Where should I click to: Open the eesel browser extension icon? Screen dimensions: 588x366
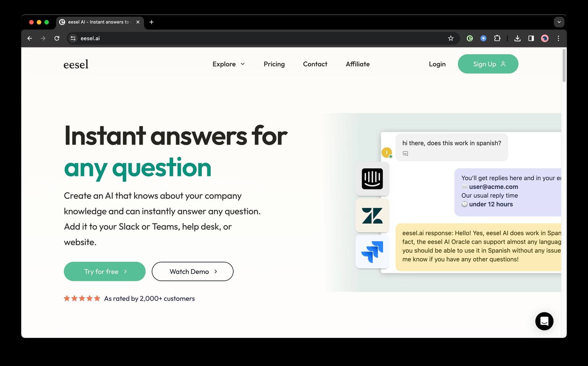point(470,38)
